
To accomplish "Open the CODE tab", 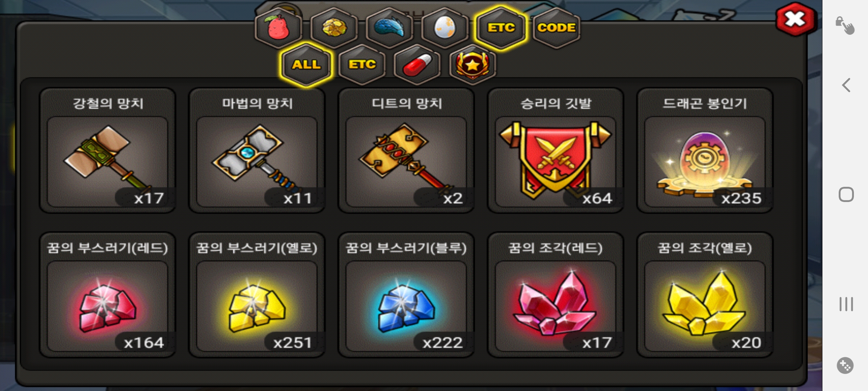I will point(556,28).
